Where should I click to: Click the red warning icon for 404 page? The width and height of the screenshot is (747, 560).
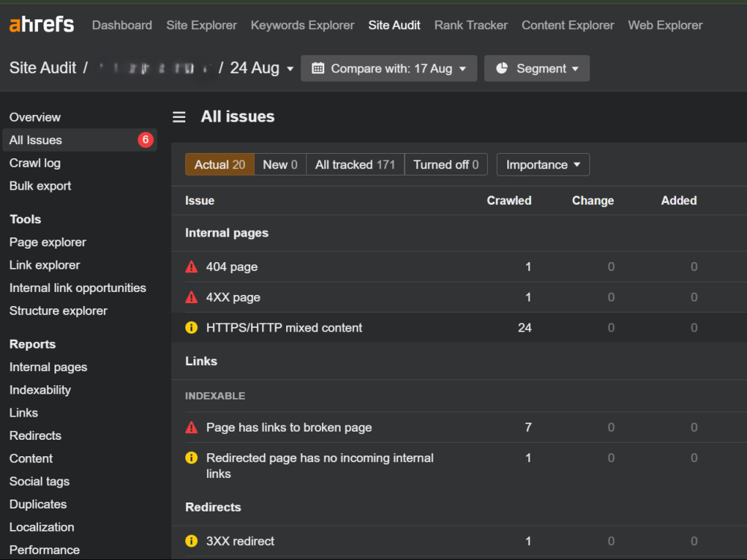click(191, 267)
